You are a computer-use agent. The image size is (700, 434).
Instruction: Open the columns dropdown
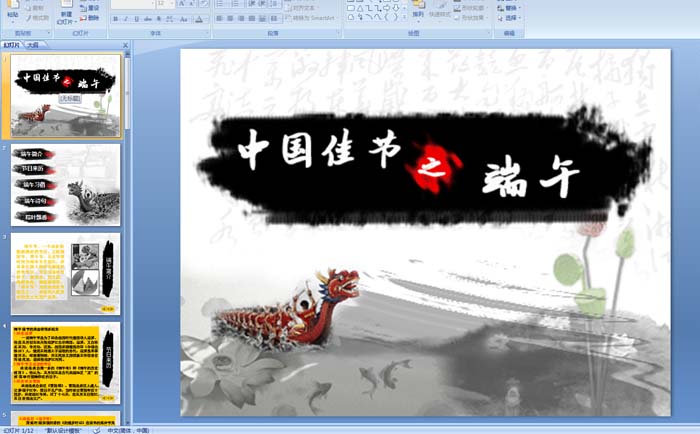275,18
